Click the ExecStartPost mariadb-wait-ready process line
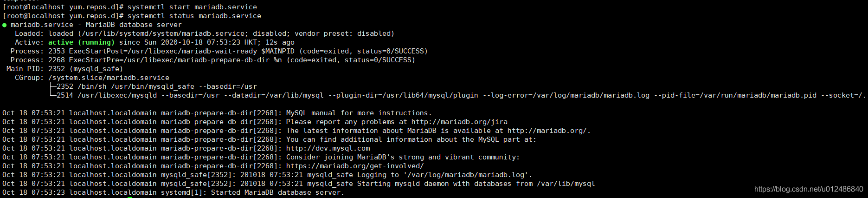The height and width of the screenshot is (198, 868). [248, 51]
